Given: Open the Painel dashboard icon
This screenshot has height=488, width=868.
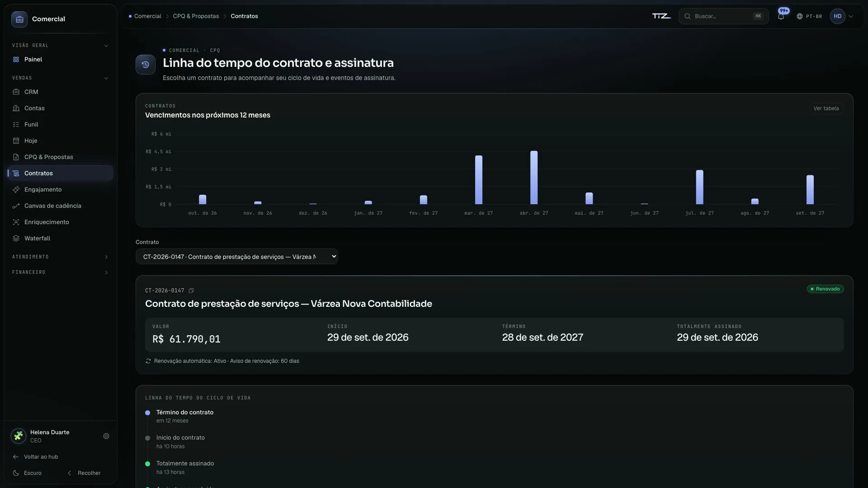Looking at the screenshot, I should click(16, 60).
